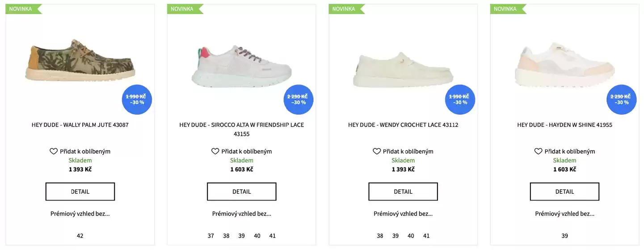Open DETAIL for Sirocco Alta W Friendship Lace
644x250 pixels.
[241, 192]
